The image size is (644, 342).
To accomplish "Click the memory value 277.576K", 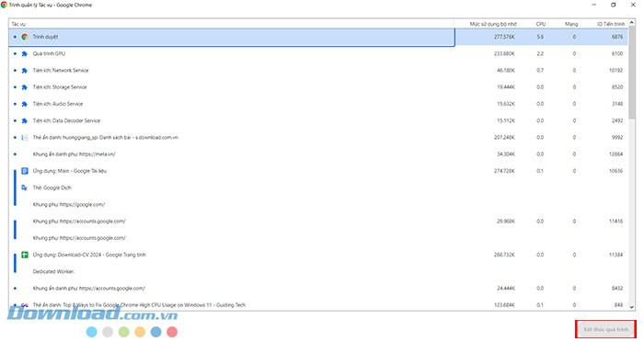I will tap(504, 37).
